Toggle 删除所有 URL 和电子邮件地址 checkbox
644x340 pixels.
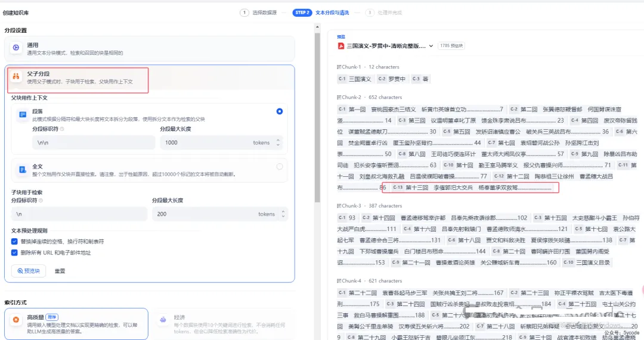pyautogui.click(x=14, y=252)
